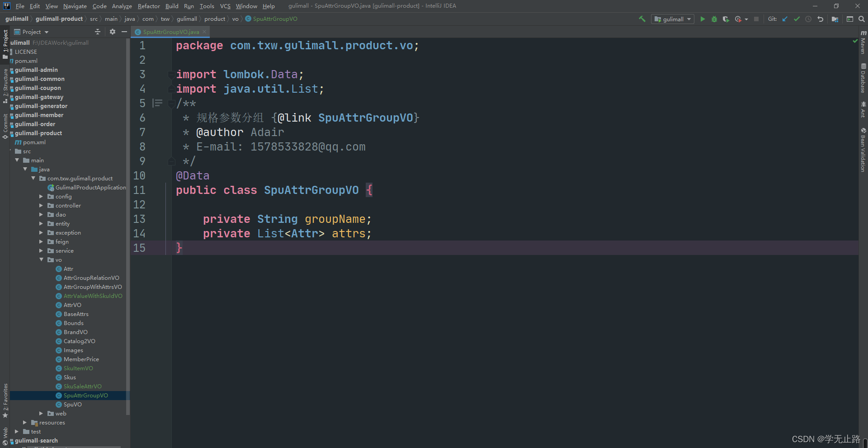Toggle the Database tool window

pyautogui.click(x=863, y=78)
